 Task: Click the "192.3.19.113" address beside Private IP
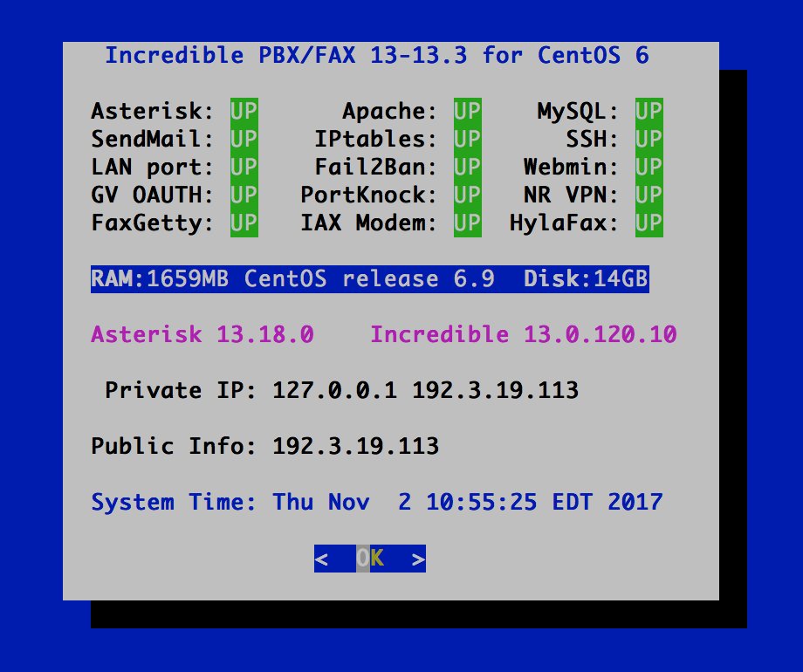pos(495,391)
